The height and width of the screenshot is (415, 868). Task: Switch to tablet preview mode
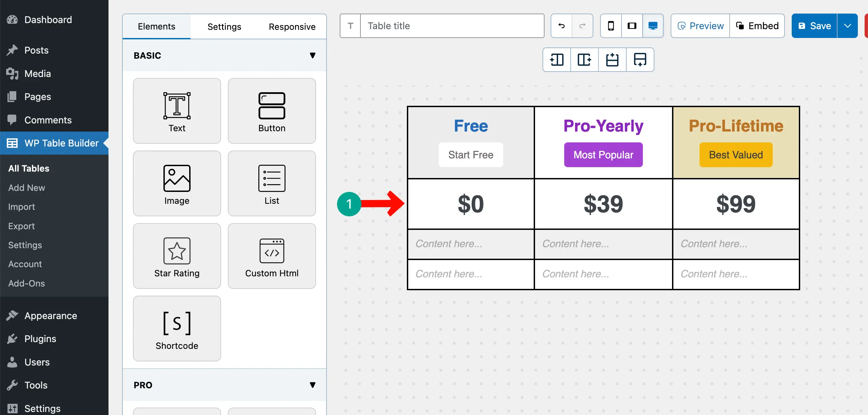coord(632,25)
